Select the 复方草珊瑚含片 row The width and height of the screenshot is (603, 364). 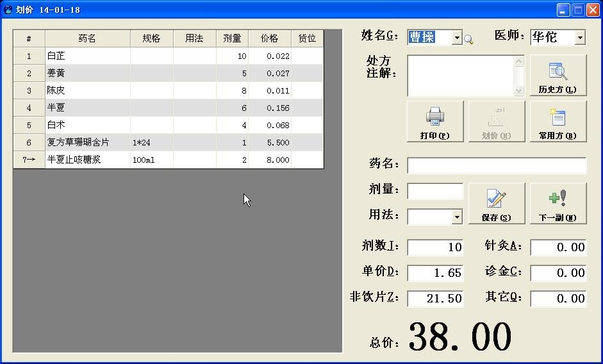[x=169, y=142]
